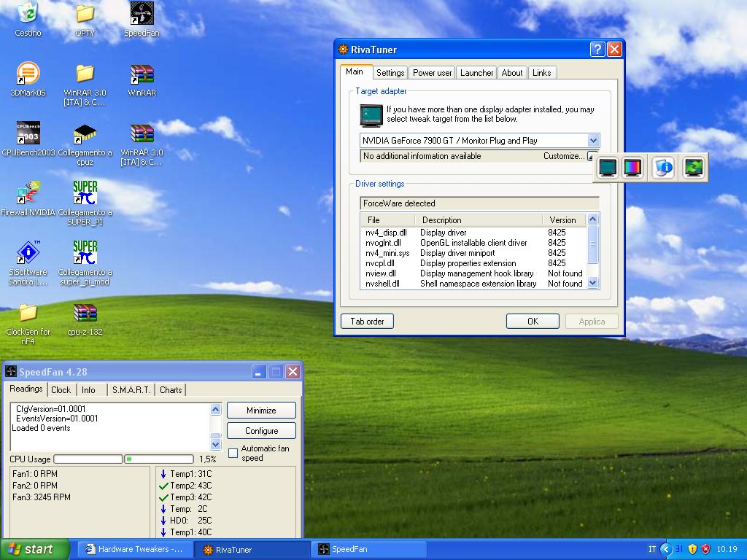Click RivaTuner refresh monitor icon
747x560 pixels.
click(694, 168)
